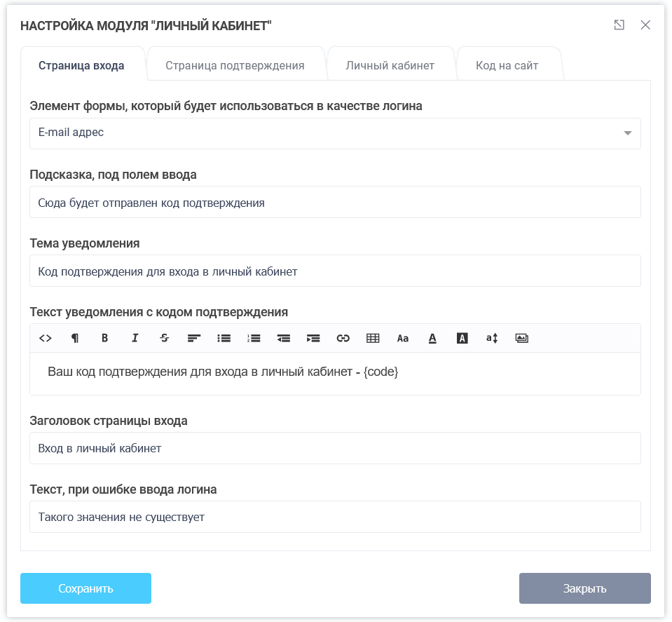Open the text color picker
Viewport: 672px width, 622px height.
pos(432,338)
